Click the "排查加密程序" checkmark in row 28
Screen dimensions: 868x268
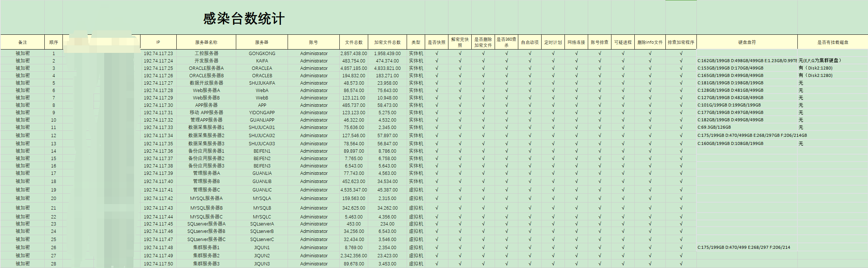click(681, 264)
